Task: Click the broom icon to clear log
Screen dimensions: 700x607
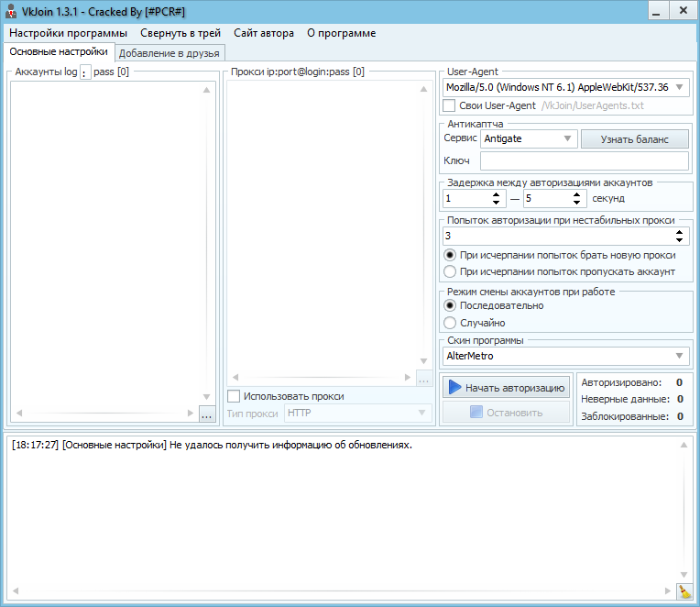Action: click(x=684, y=592)
